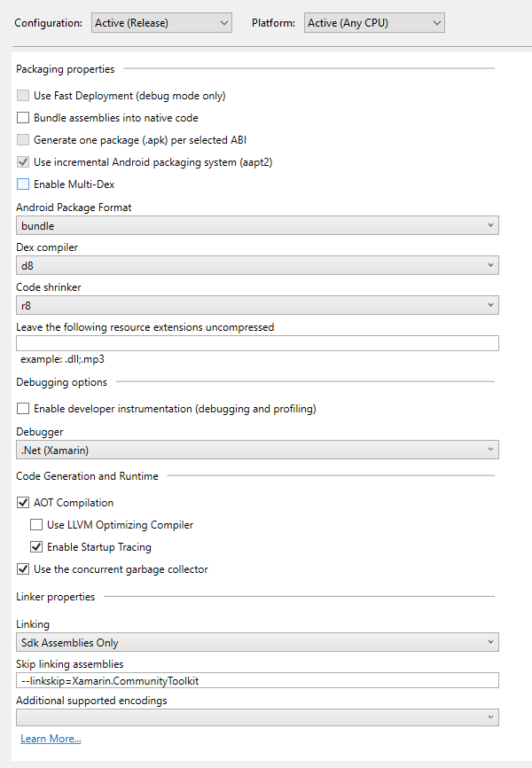Expand the Dex compiler dropdown
Screen dimensions: 532x768
click(x=257, y=265)
